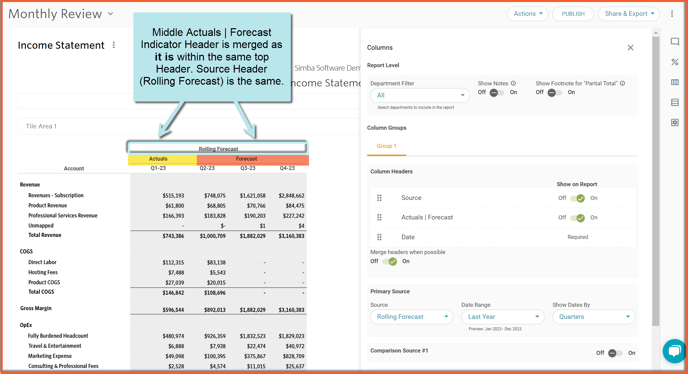Toggle Merge headers when possible
Image resolution: width=688 pixels, height=374 pixels.
pyautogui.click(x=390, y=262)
